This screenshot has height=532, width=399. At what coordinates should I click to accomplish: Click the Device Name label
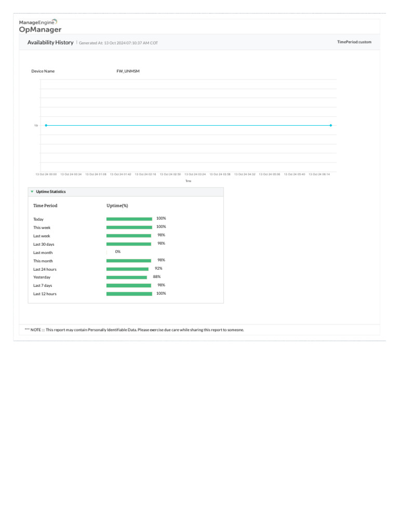43,71
